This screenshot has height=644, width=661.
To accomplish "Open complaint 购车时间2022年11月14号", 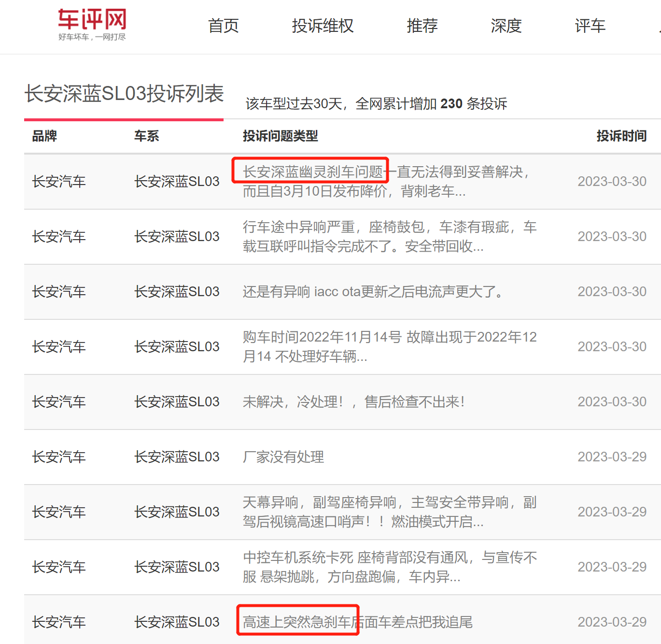I will pos(390,347).
